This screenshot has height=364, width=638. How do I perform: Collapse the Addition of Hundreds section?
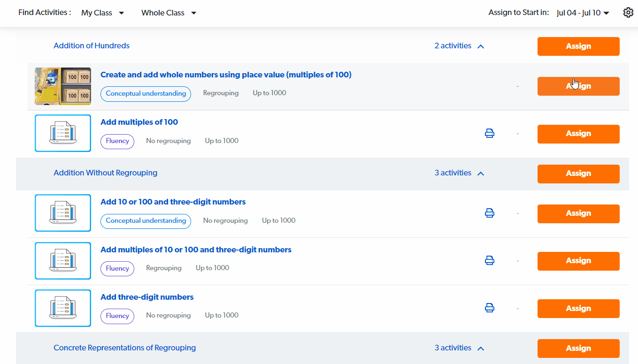tap(480, 46)
